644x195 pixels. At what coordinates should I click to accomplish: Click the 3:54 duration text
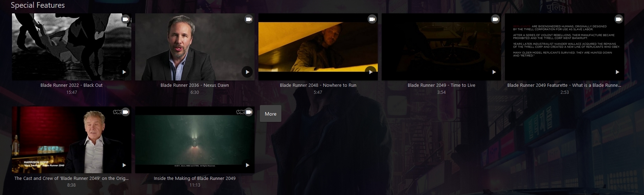click(x=441, y=92)
